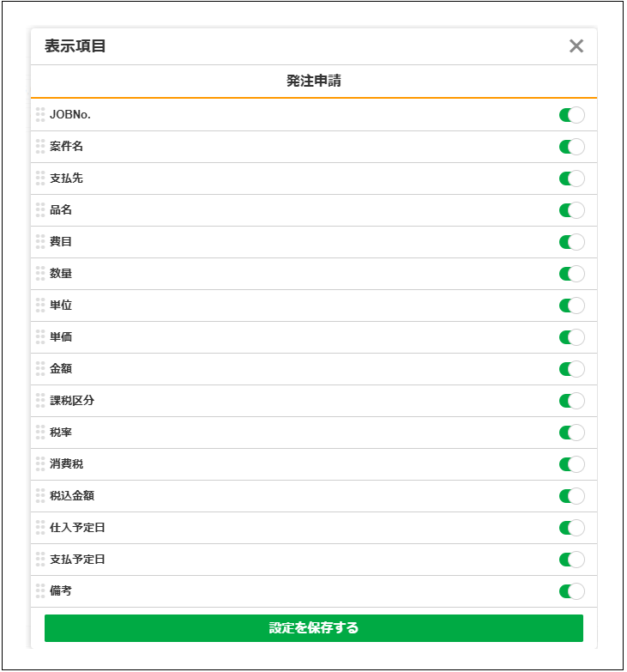
Task: Click the drag handle next to 備考
Action: (x=40, y=591)
